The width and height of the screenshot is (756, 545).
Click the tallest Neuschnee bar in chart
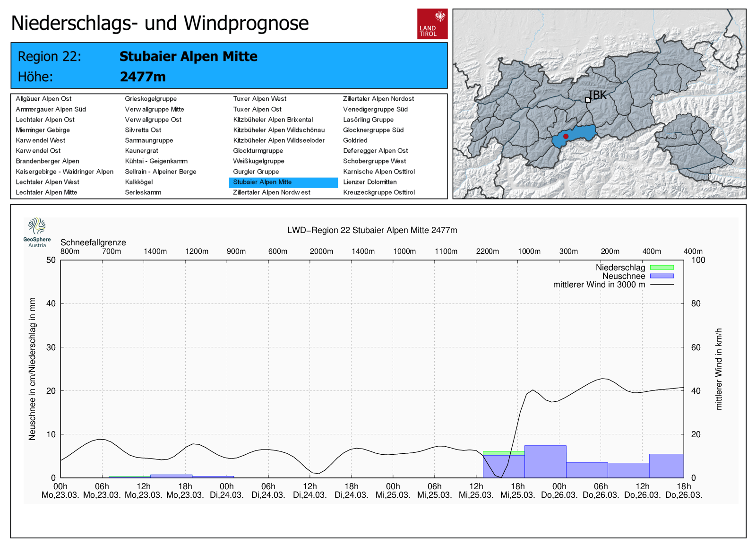[x=545, y=461]
